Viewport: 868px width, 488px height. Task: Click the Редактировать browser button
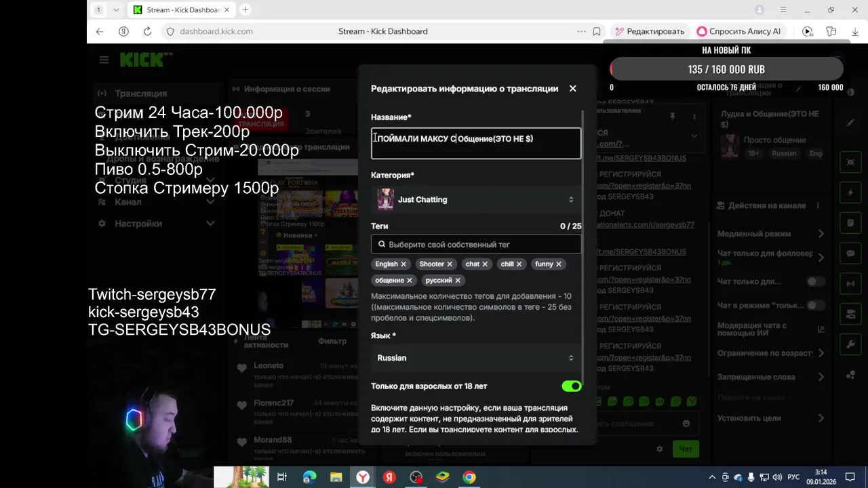coord(650,31)
